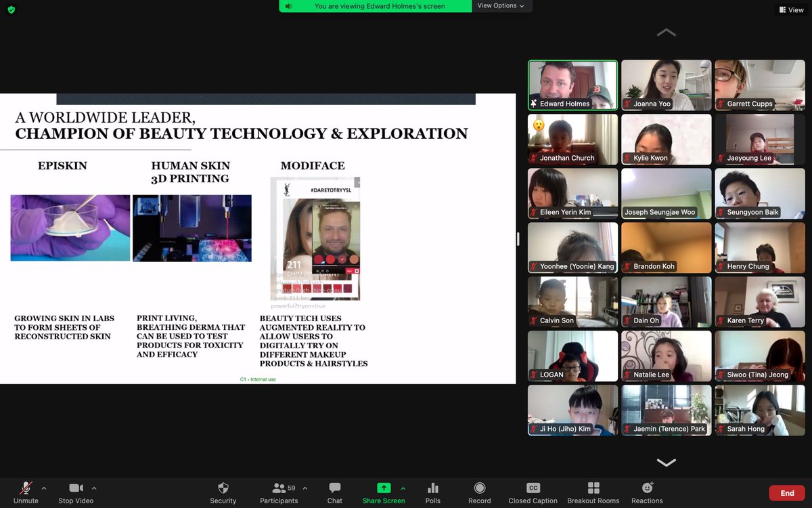This screenshot has width=812, height=508.
Task: Open audio options caret beside Unmute
Action: point(44,488)
